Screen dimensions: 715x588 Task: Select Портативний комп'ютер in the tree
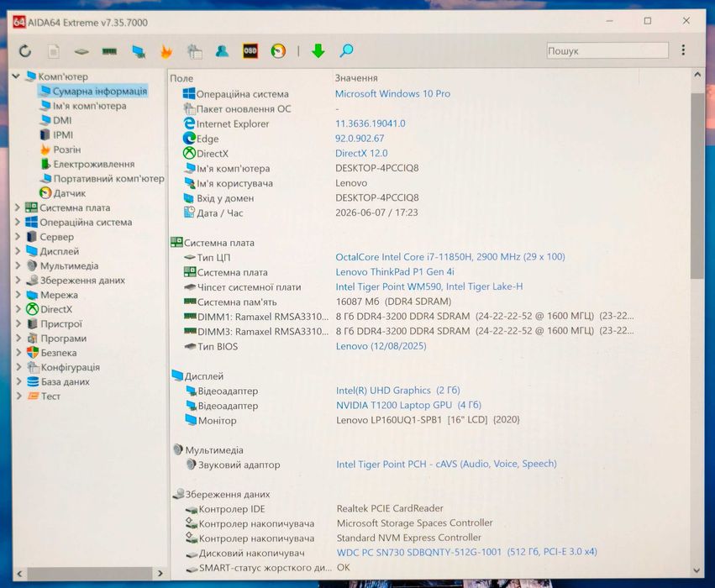point(108,178)
